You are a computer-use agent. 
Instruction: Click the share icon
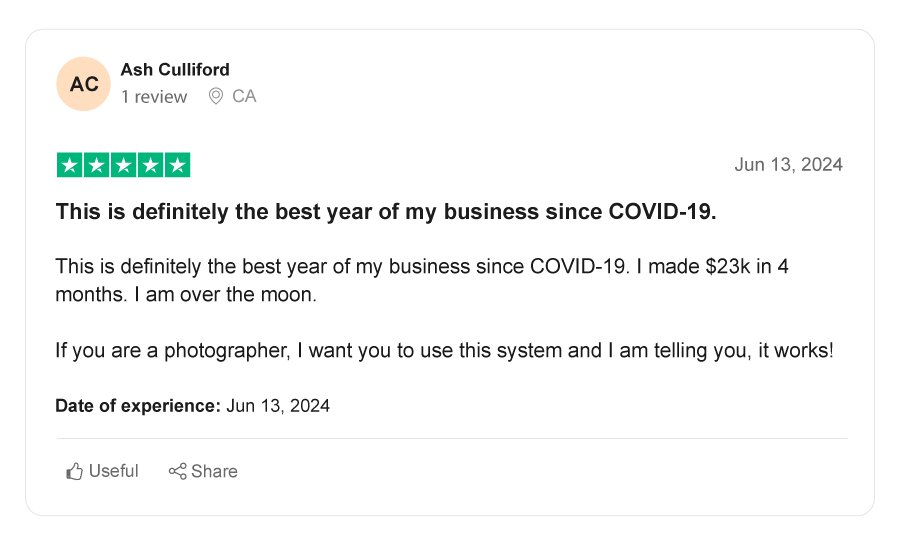click(177, 471)
